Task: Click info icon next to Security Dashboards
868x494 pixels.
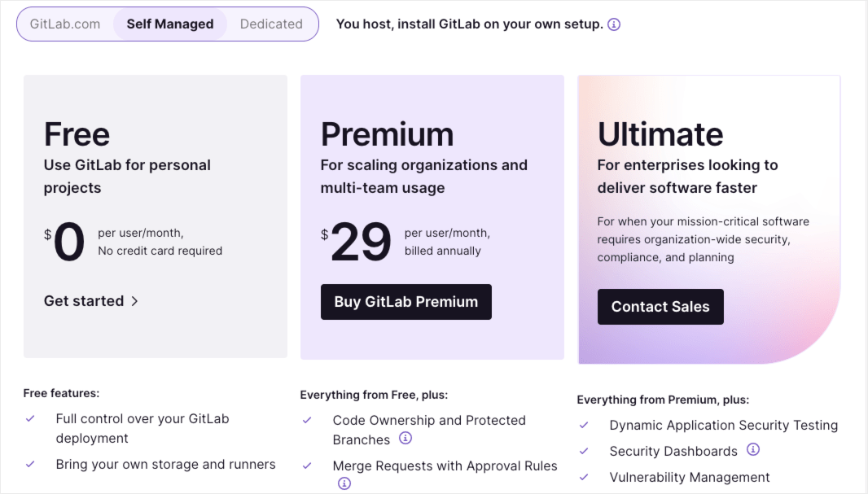Action: pos(753,449)
